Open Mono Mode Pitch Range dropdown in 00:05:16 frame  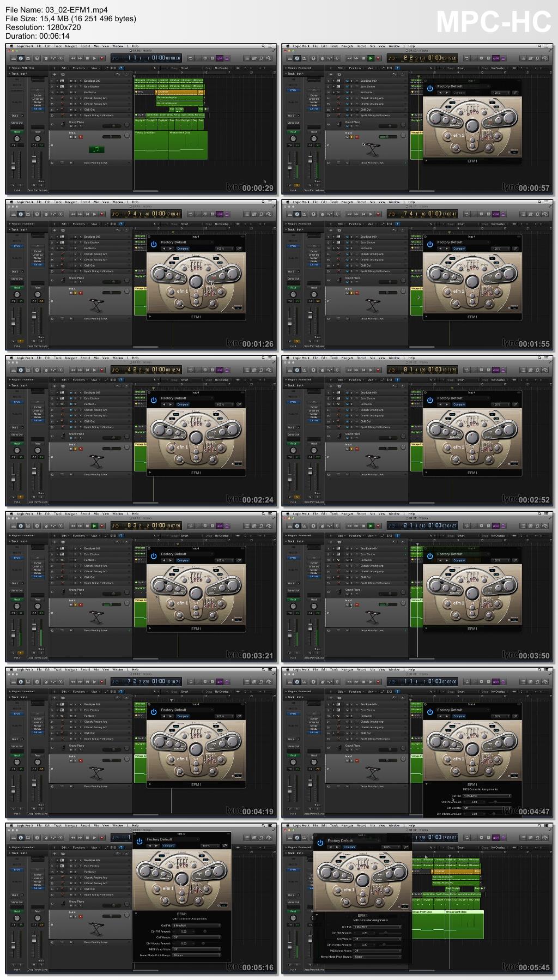[x=196, y=955]
